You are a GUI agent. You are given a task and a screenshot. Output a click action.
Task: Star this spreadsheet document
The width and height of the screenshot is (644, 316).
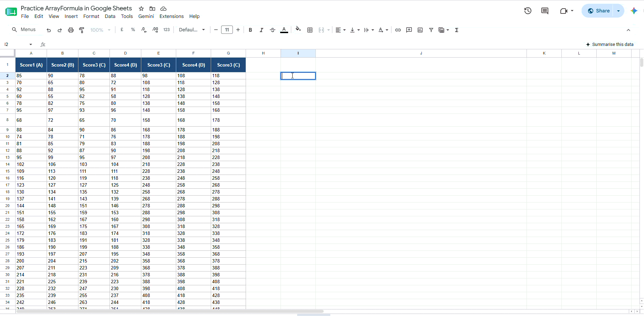[141, 9]
